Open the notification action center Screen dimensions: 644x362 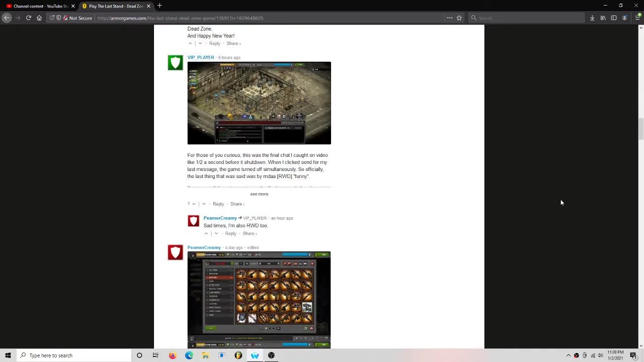coord(633,355)
